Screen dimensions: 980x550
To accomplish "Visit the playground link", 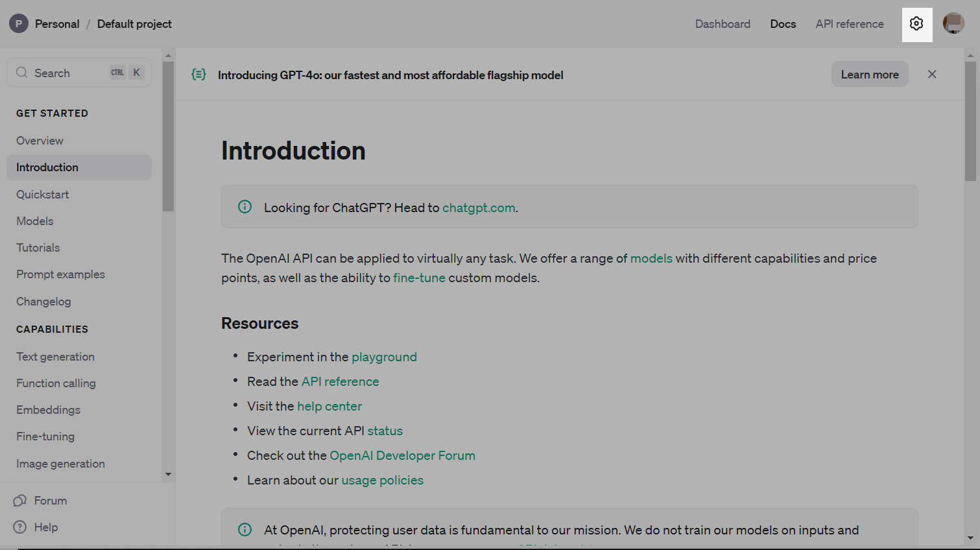I will [x=384, y=357].
